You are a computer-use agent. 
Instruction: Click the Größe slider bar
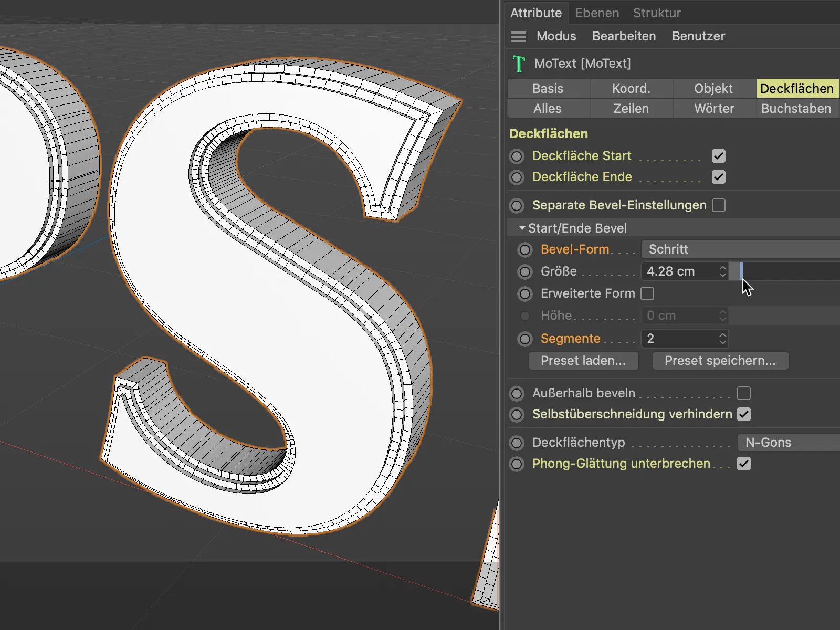pyautogui.click(x=784, y=271)
